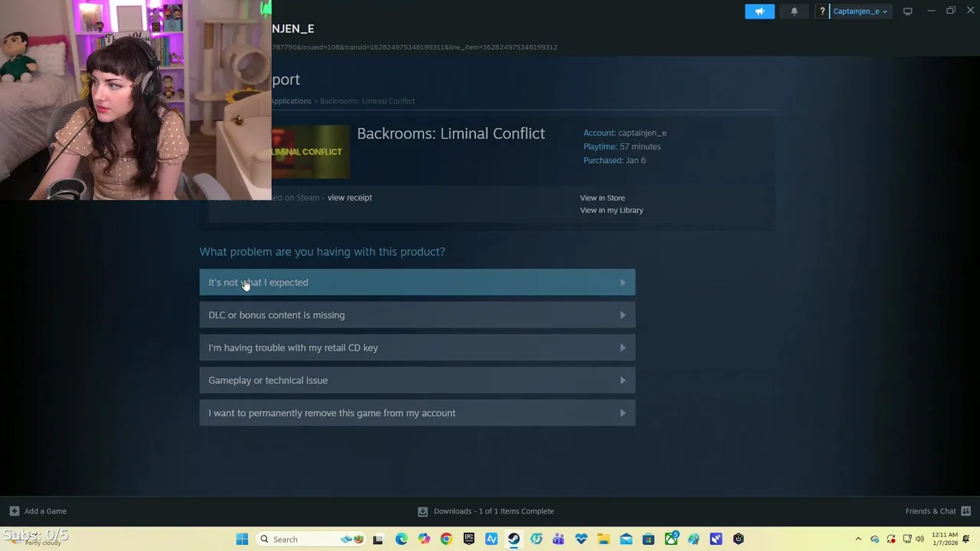Open Microsoft Teams from the taskbar
Screen dimensions: 980x551
click(x=558, y=540)
